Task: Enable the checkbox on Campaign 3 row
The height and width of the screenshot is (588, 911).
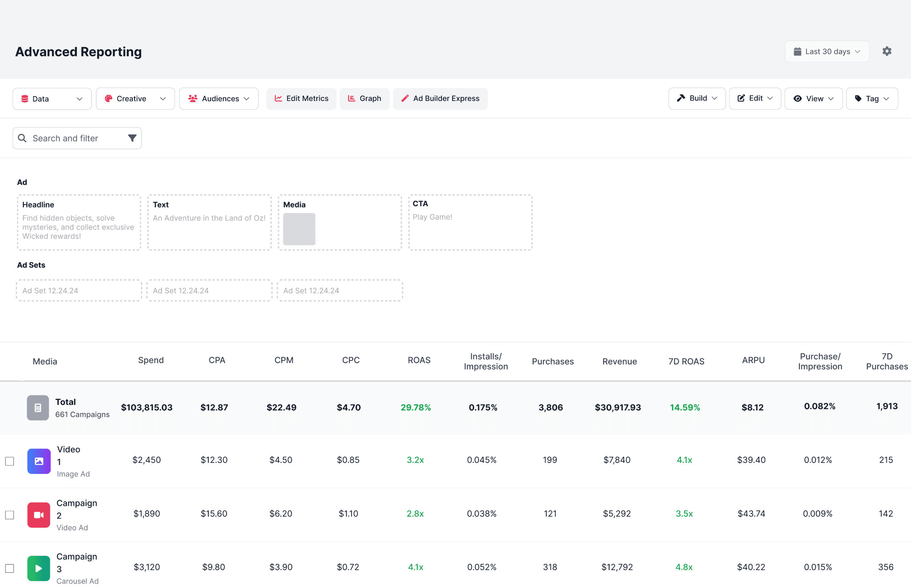Action: coord(9,568)
